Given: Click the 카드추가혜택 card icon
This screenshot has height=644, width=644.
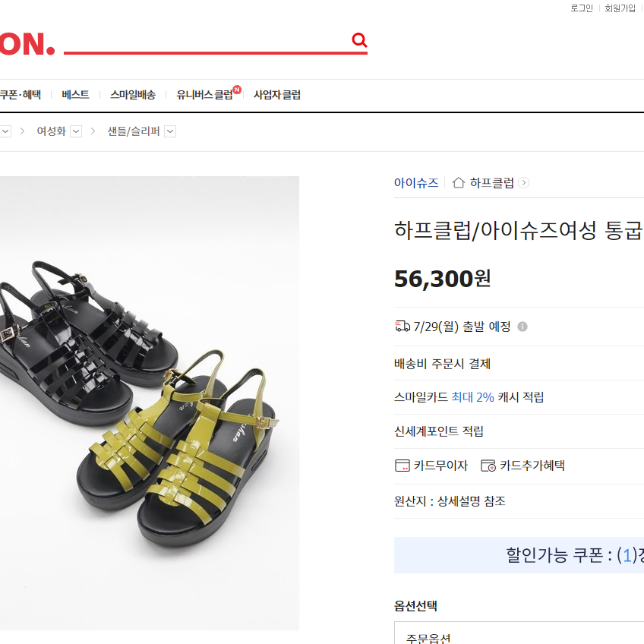Looking at the screenshot, I should click(x=488, y=466).
